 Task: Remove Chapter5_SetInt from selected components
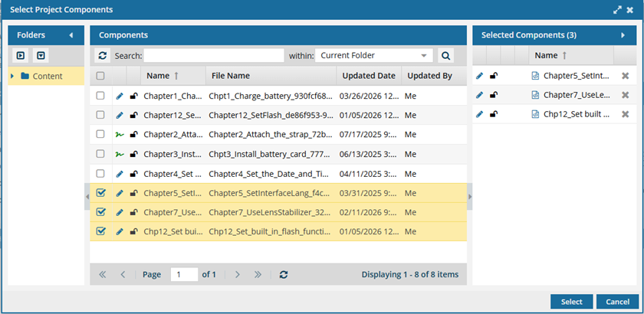point(625,76)
